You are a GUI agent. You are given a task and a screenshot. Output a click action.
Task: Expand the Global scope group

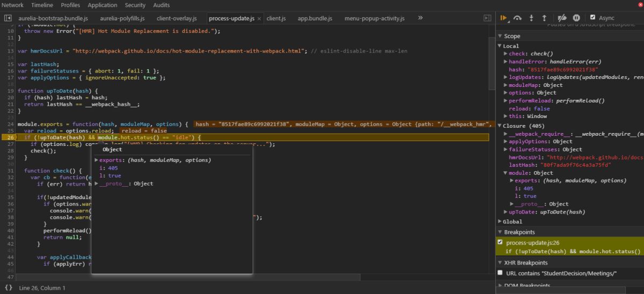[500, 222]
